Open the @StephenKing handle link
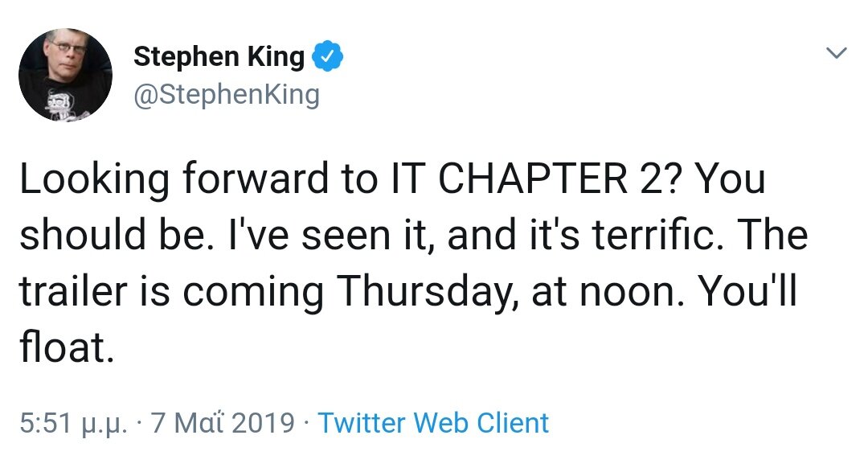868x464 pixels. pos(227,95)
